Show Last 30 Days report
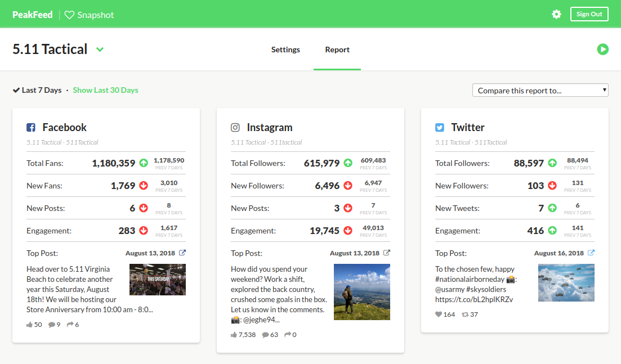621x364 pixels. (105, 90)
